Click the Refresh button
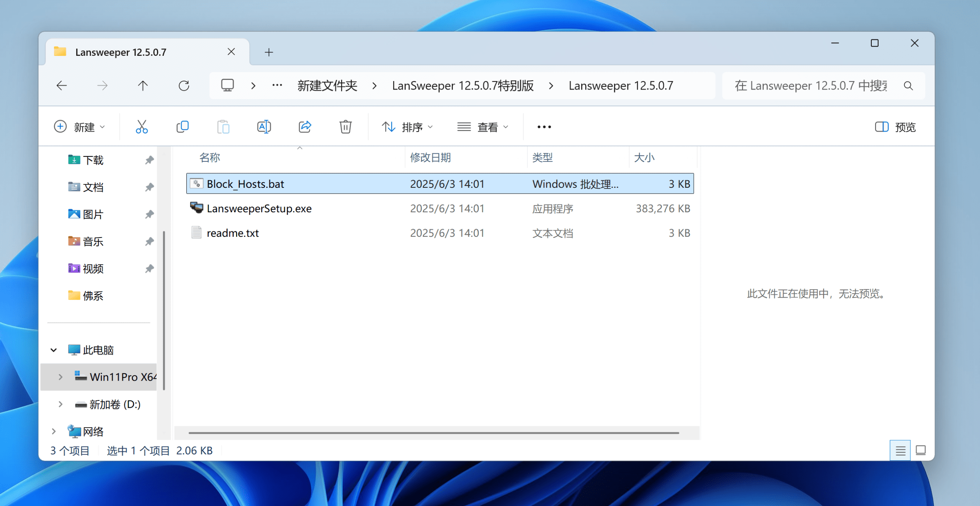This screenshot has height=506, width=980. click(x=184, y=86)
